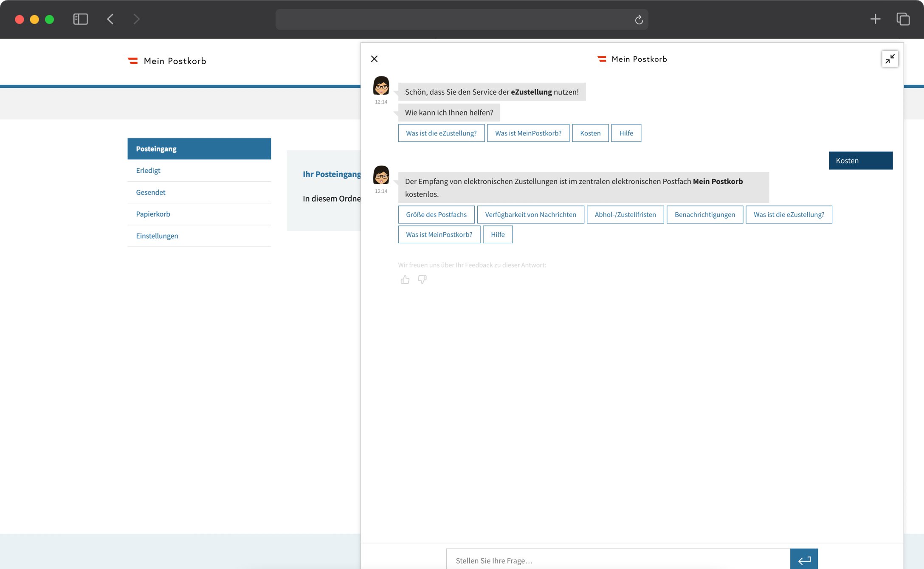Click the 'Wir freuen uns über Ihr Feedback' text
The width and height of the screenshot is (924, 569).
472,265
